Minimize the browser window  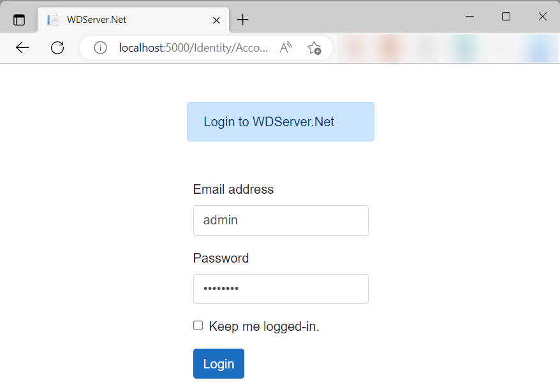tap(469, 17)
